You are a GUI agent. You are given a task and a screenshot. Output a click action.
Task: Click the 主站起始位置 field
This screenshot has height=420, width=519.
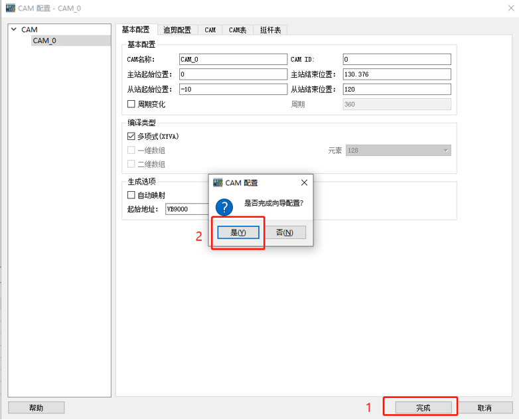coord(233,74)
